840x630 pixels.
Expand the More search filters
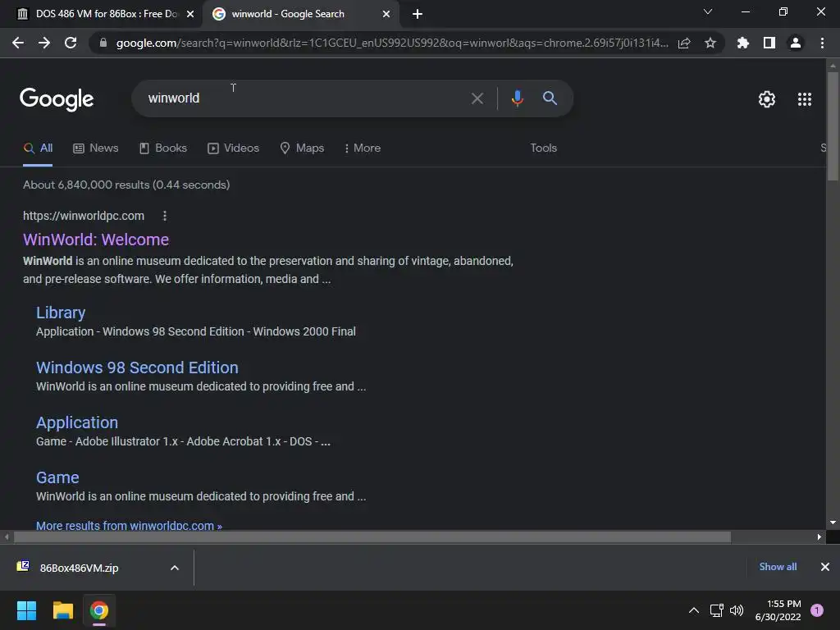pyautogui.click(x=363, y=148)
